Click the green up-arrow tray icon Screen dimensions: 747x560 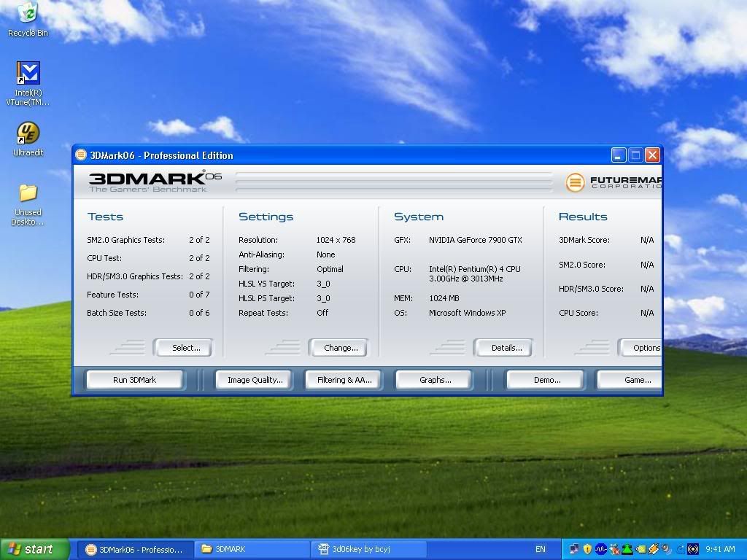[x=627, y=549]
